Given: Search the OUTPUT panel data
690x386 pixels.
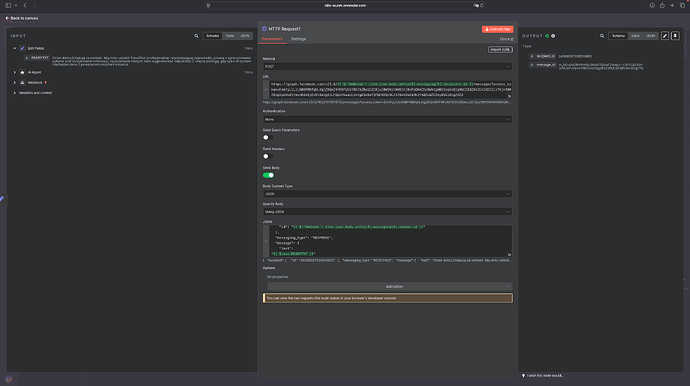Looking at the screenshot, I should tap(602, 36).
